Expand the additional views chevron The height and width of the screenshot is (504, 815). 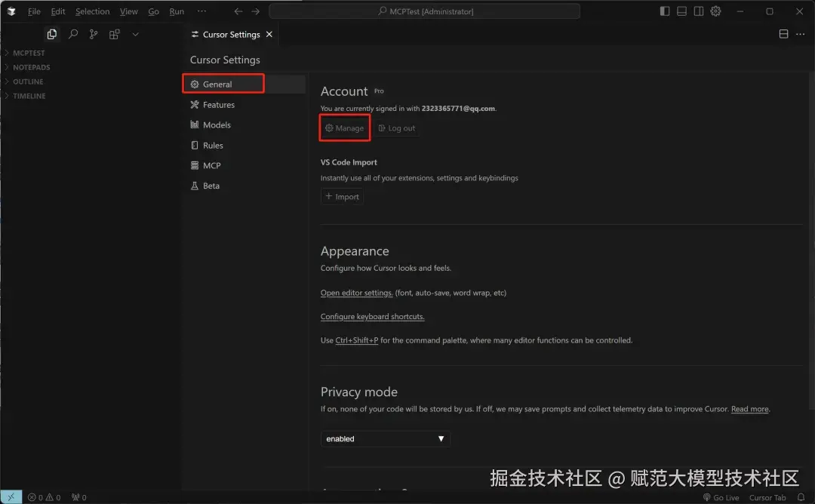[x=135, y=34]
